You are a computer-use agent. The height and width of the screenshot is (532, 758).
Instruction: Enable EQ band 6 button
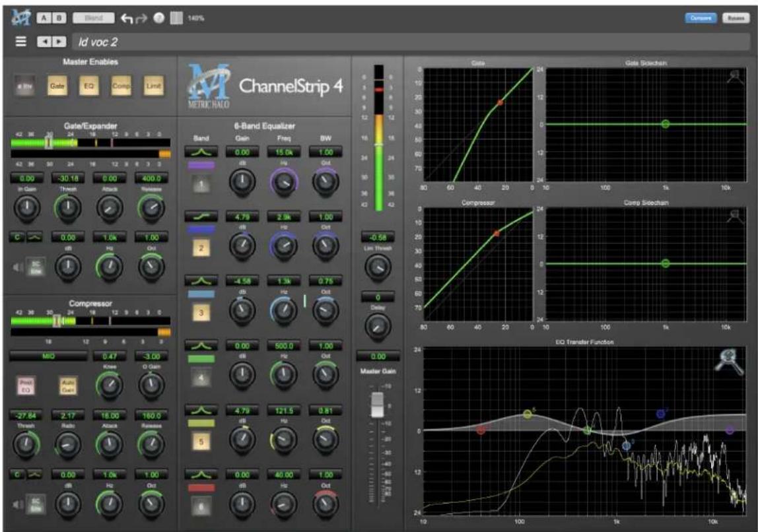tap(201, 506)
